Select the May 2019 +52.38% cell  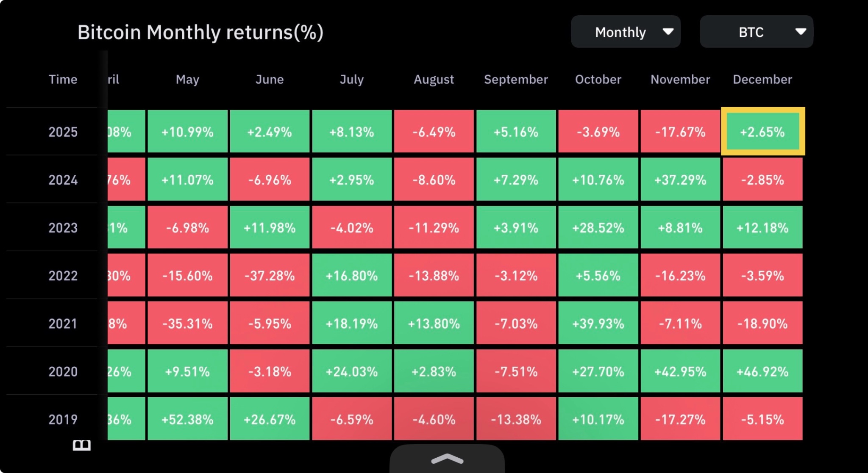coord(187,419)
